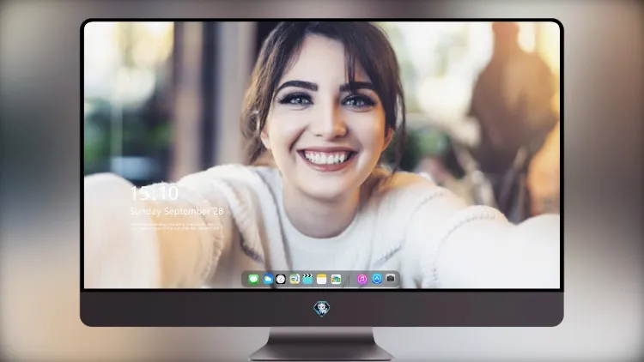This screenshot has height=362, width=644.
Task: Open the blue App Store icon
Action: tap(377, 279)
